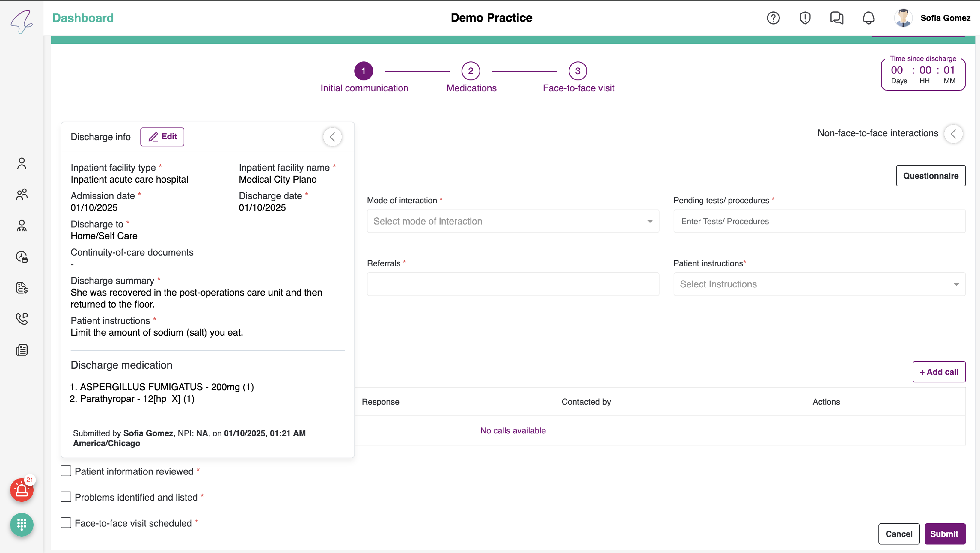Click the Submit button
Viewport: 980px width, 553px height.
944,534
